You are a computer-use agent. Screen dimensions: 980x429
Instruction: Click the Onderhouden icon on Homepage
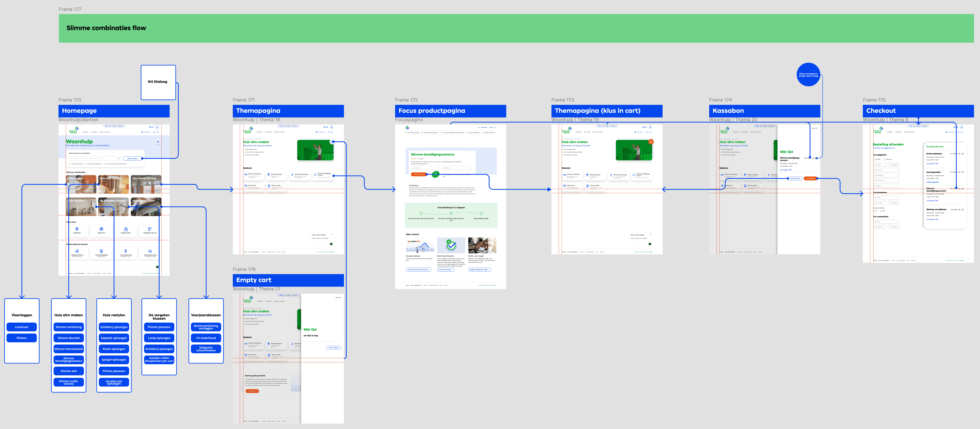coord(126,229)
